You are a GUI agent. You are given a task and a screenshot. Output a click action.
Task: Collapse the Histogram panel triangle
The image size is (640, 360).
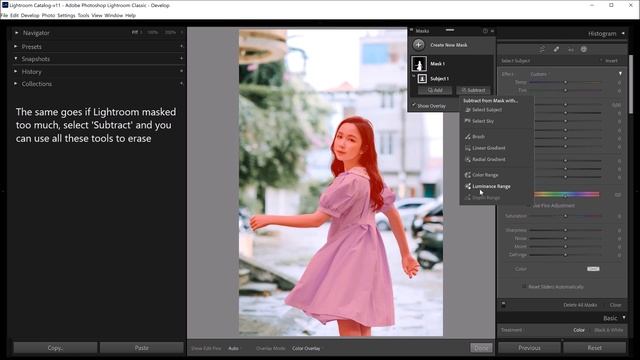(623, 33)
